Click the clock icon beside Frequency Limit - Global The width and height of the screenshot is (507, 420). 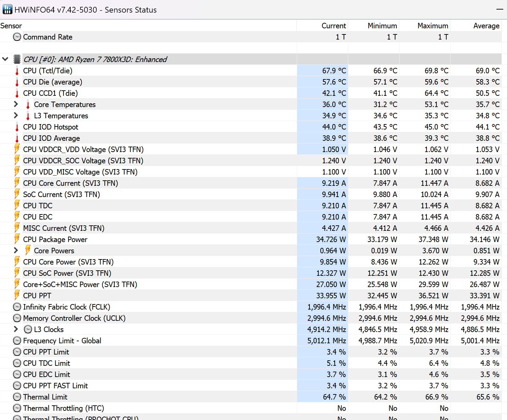click(17, 340)
